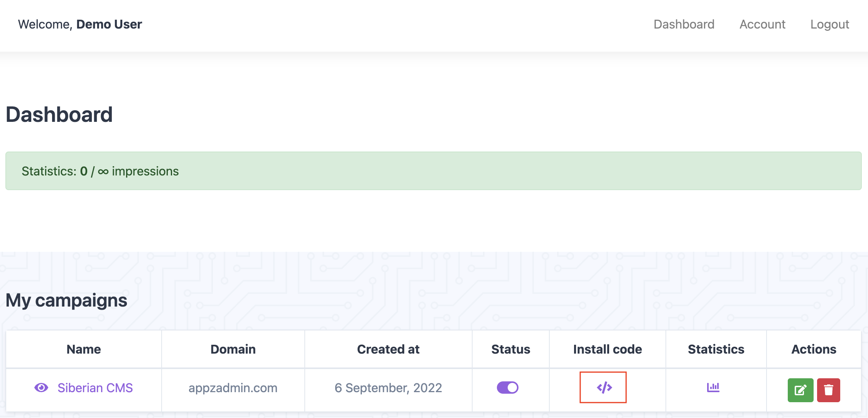Viewport: 868px width, 418px height.
Task: Go to Dashboard in top navigation
Action: click(684, 24)
